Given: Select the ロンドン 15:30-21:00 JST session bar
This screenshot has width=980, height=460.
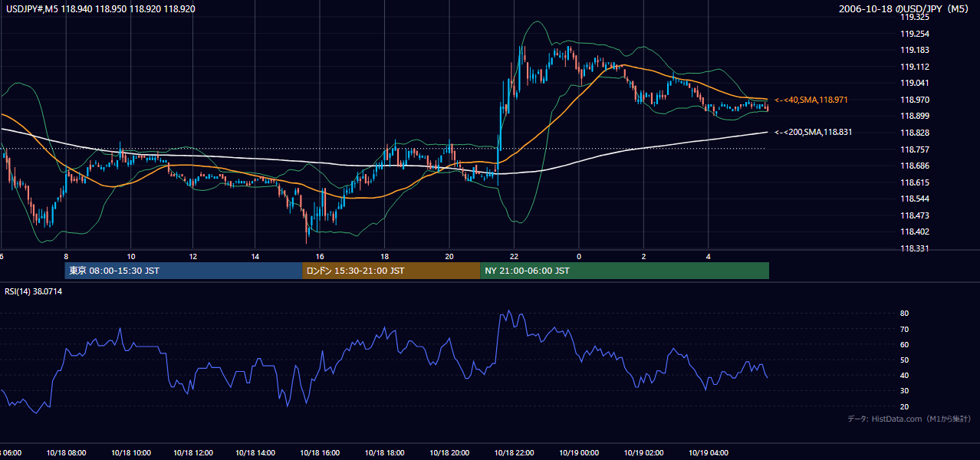Looking at the screenshot, I should click(391, 271).
